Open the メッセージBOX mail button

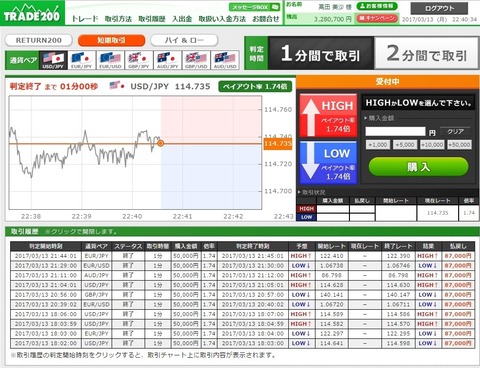[254, 7]
